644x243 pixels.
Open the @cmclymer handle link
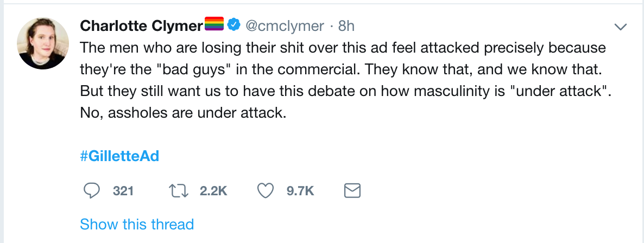pos(285,25)
